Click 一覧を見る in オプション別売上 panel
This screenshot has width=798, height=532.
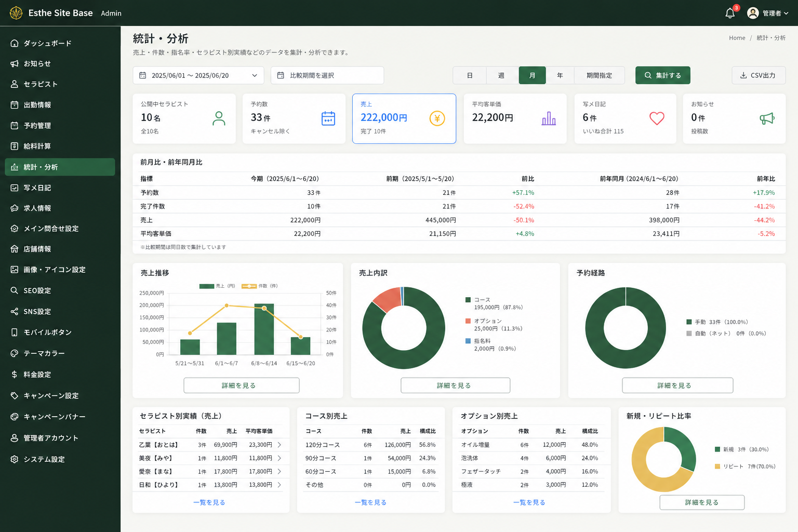tap(529, 502)
